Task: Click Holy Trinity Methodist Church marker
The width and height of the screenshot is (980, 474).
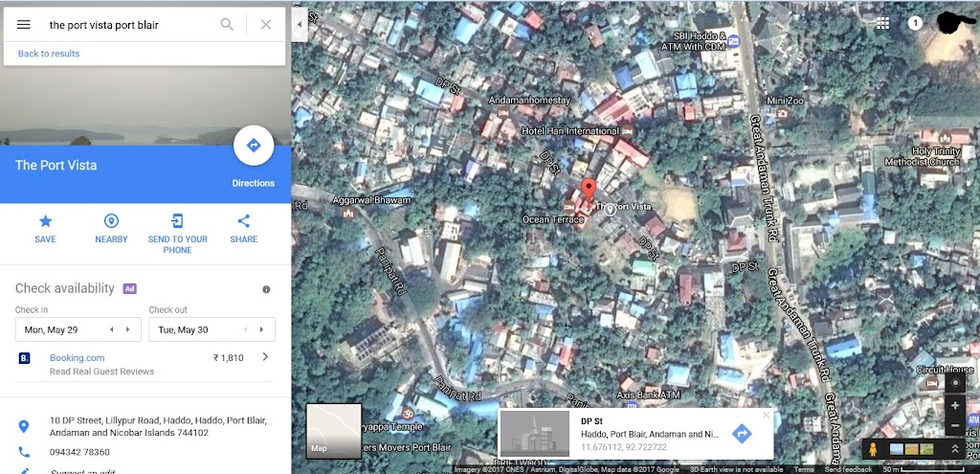Action: tap(945, 139)
